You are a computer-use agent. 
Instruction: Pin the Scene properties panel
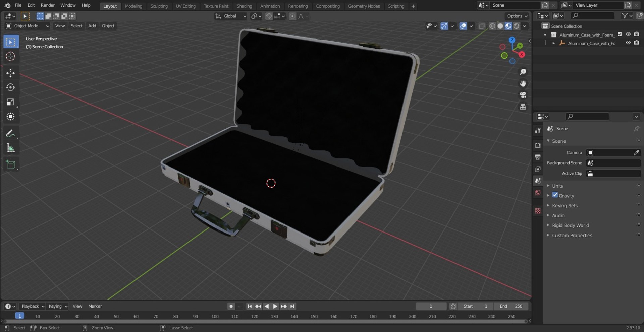click(x=636, y=129)
